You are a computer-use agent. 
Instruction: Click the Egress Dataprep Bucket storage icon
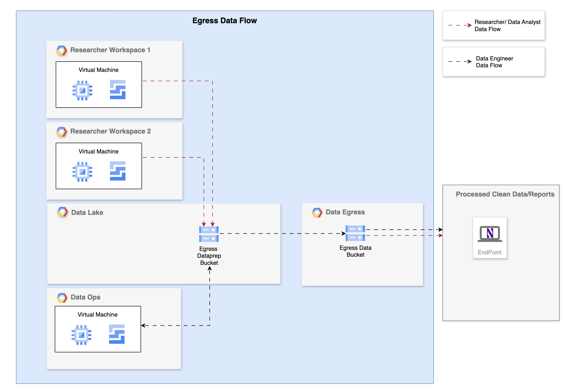(209, 234)
